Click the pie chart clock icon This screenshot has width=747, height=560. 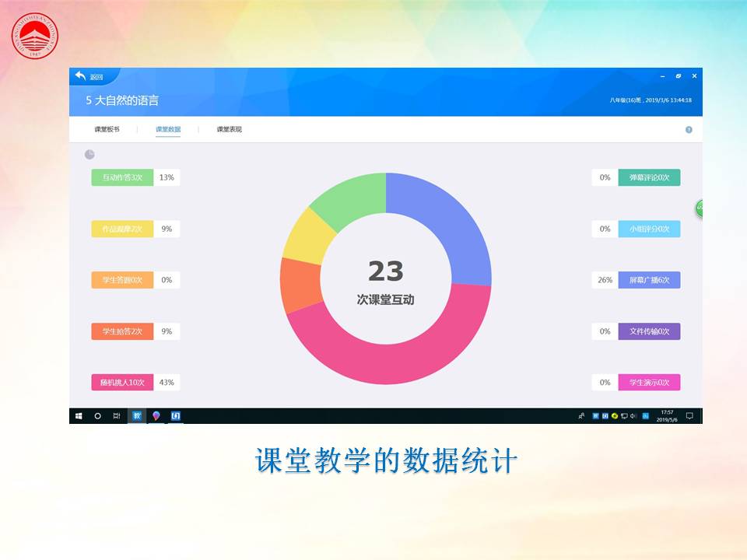tap(89, 155)
